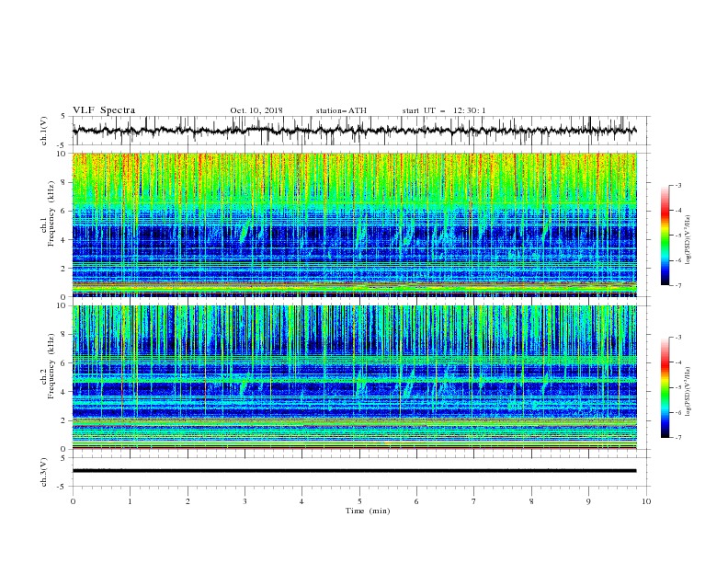Select the date text "Oct. 10, 2018"
728x563 pixels.
tap(256, 110)
